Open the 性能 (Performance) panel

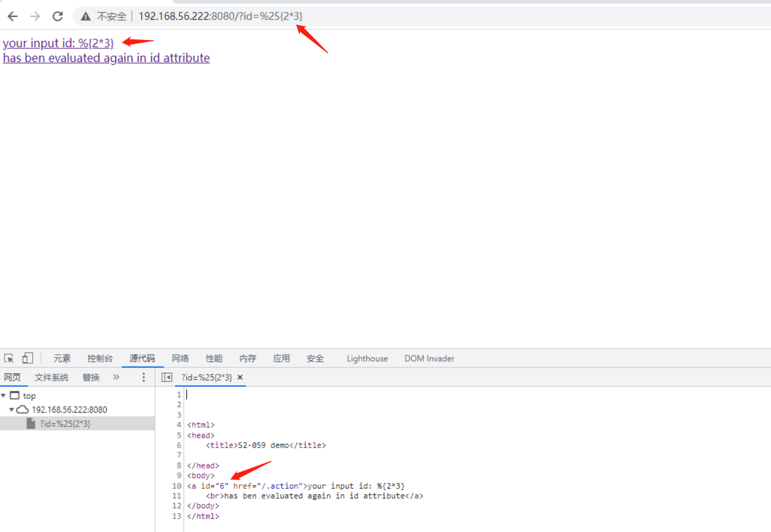point(214,358)
